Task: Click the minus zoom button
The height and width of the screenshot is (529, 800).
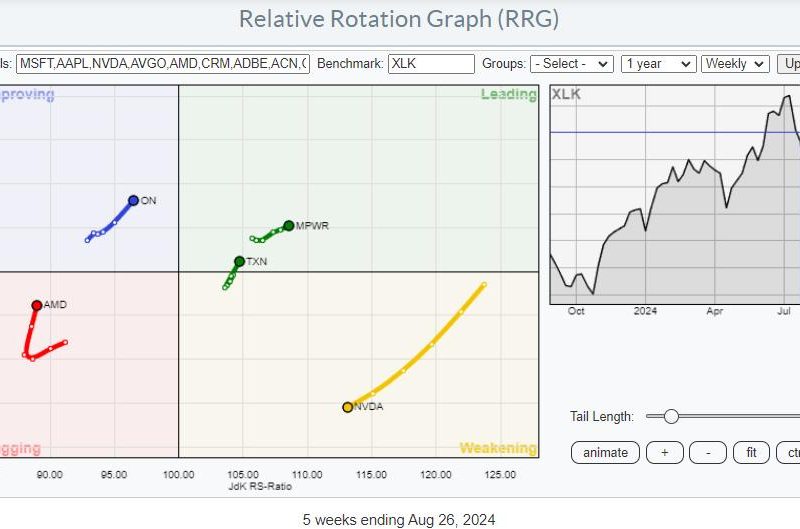Action: (x=708, y=452)
